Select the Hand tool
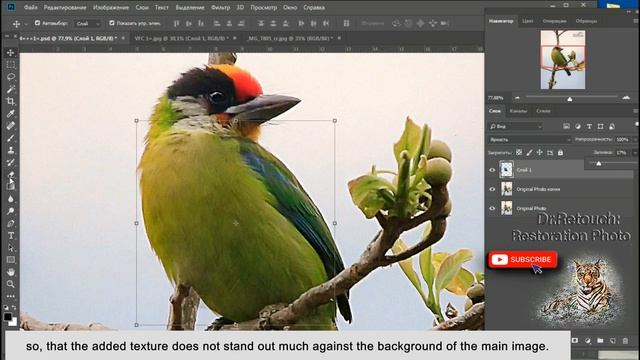Viewport: 640px width, 360px height. point(11,272)
